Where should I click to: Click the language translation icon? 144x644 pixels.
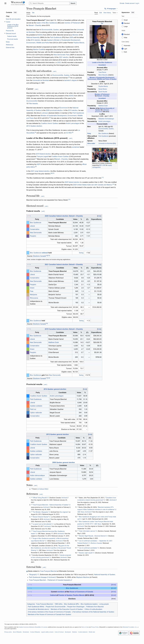pyautogui.click(x=105, y=9)
